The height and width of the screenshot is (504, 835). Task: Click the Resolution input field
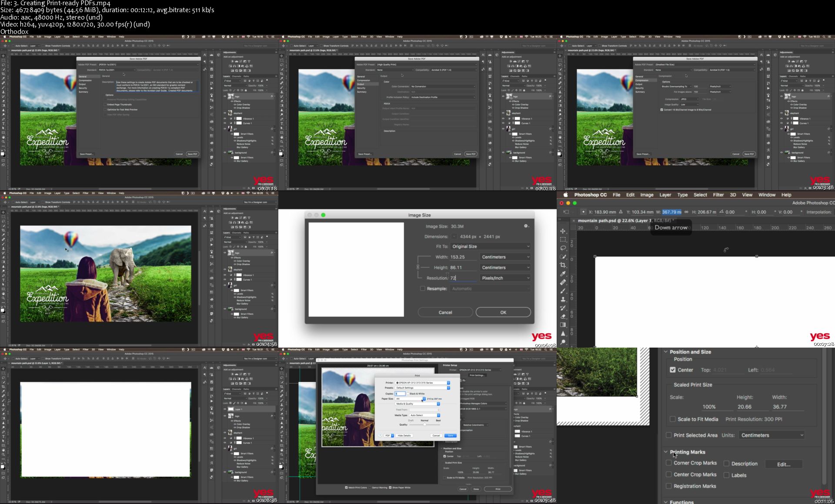(463, 278)
